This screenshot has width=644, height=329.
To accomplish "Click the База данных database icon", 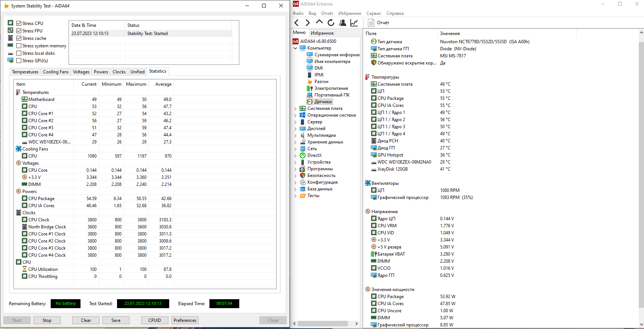I will 303,189.
